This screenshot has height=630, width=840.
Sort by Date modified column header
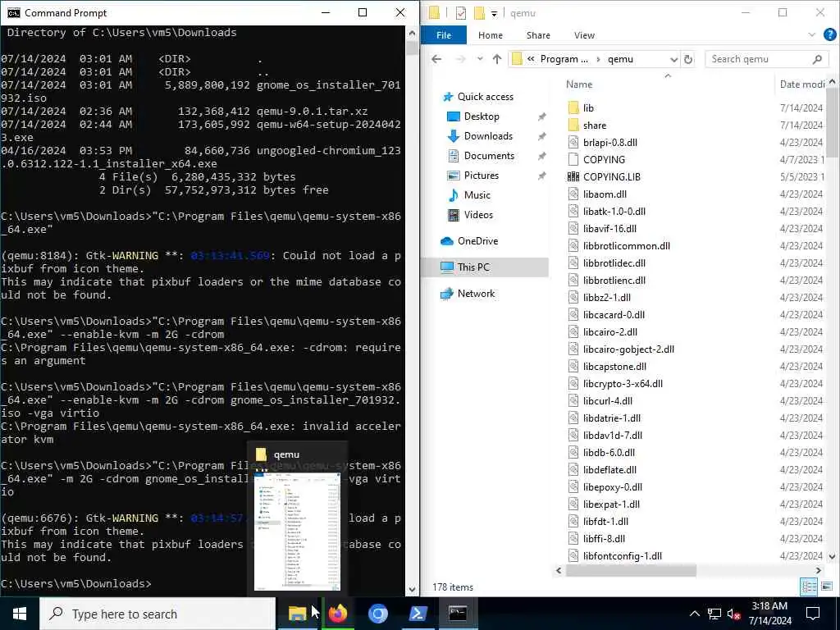click(802, 84)
